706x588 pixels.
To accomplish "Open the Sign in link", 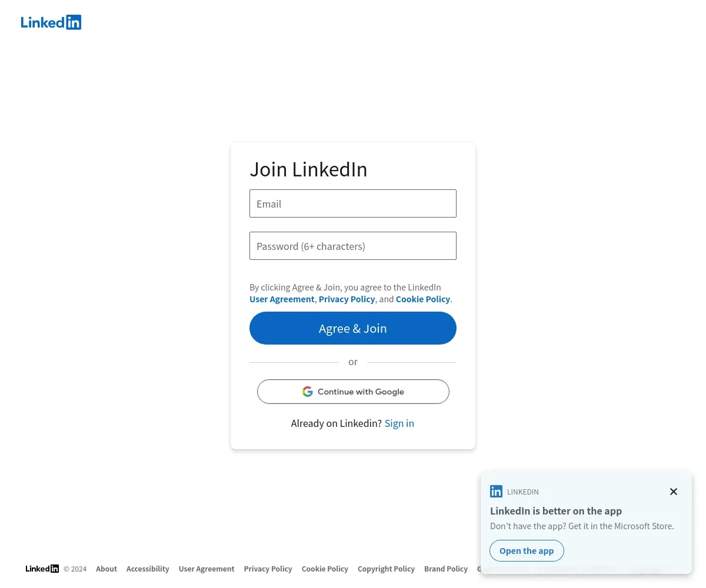I will 399,423.
